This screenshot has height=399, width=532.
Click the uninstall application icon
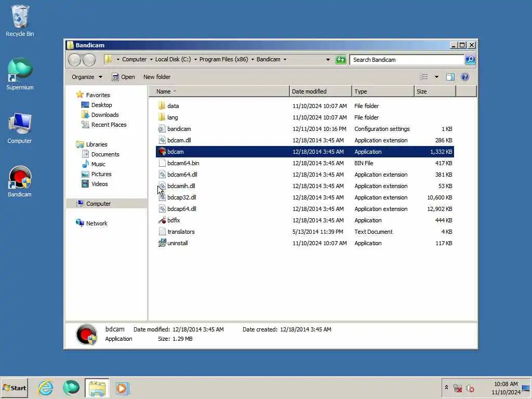[x=162, y=243]
